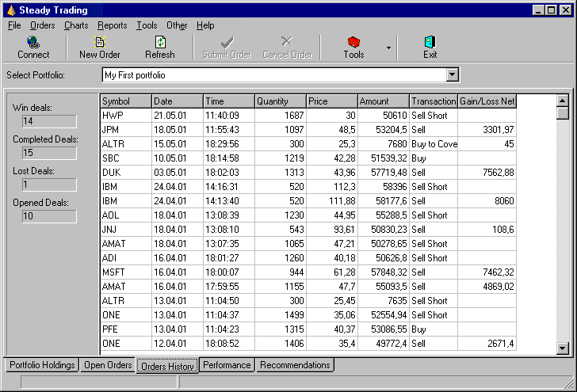Screen dimensions: 577x392
Task: Sort by the Transaction column header
Action: pyautogui.click(x=434, y=101)
